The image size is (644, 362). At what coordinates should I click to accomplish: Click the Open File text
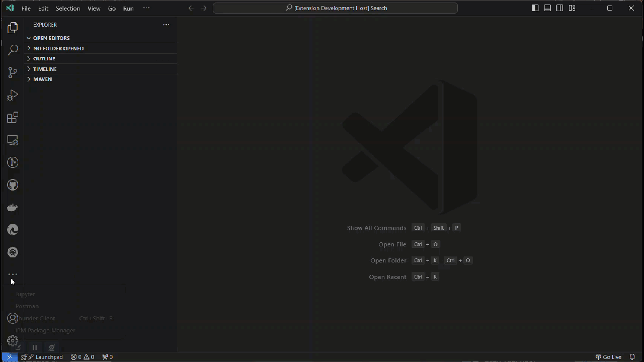pyautogui.click(x=392, y=244)
